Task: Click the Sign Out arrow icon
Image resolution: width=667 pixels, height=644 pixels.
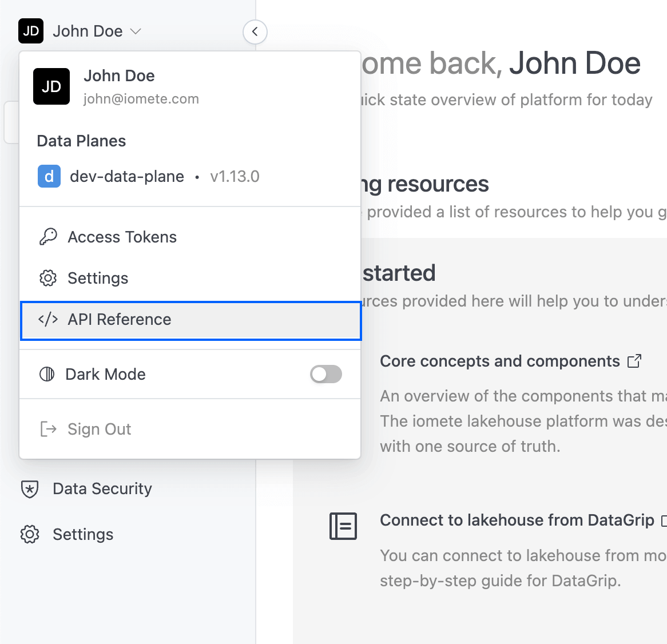Action: point(48,429)
